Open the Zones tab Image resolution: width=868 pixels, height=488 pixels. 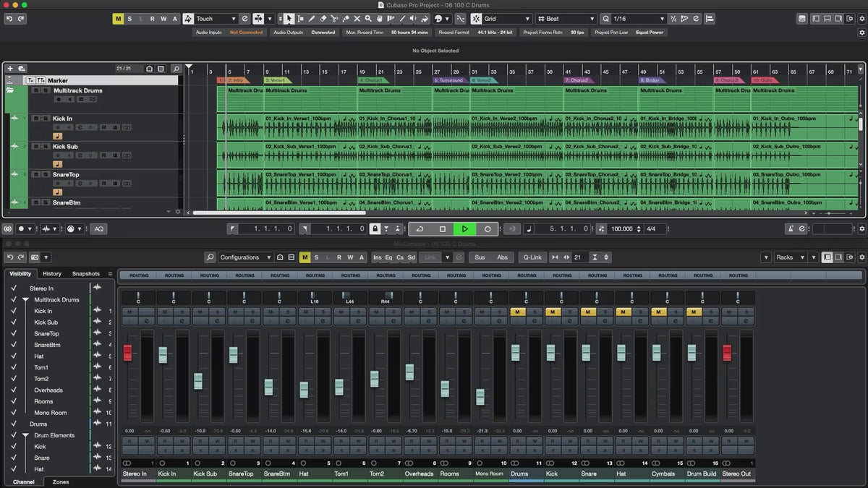click(61, 481)
